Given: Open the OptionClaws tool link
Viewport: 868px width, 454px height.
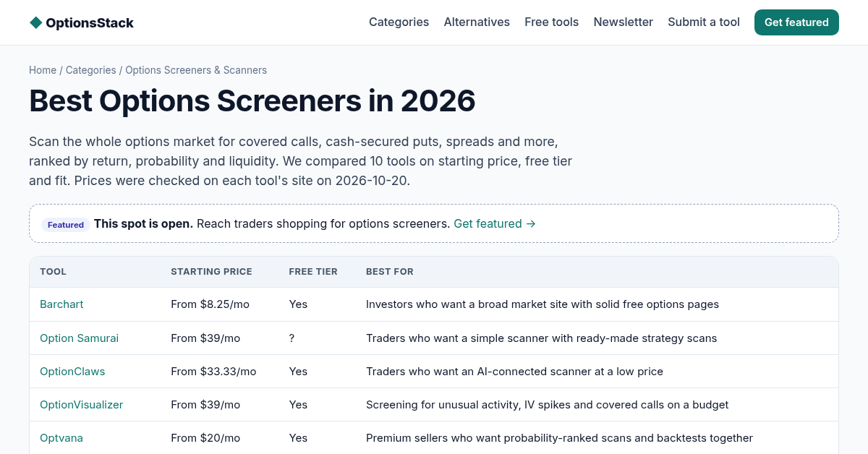Looking at the screenshot, I should click(x=72, y=372).
